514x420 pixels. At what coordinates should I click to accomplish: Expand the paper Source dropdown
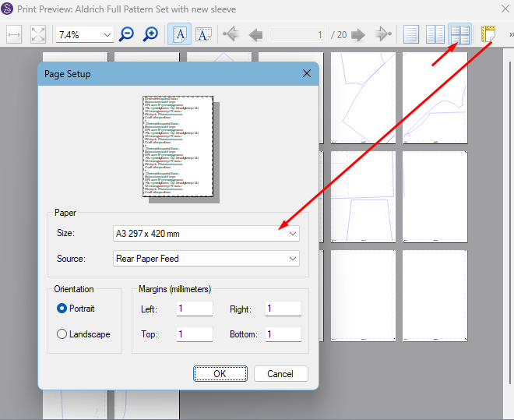click(293, 259)
